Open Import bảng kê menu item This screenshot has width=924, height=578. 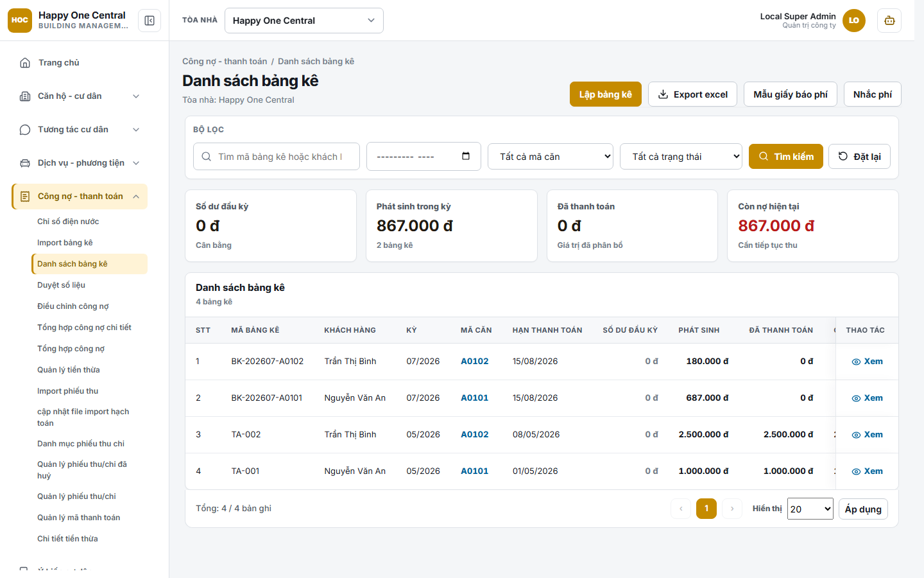(x=89, y=243)
